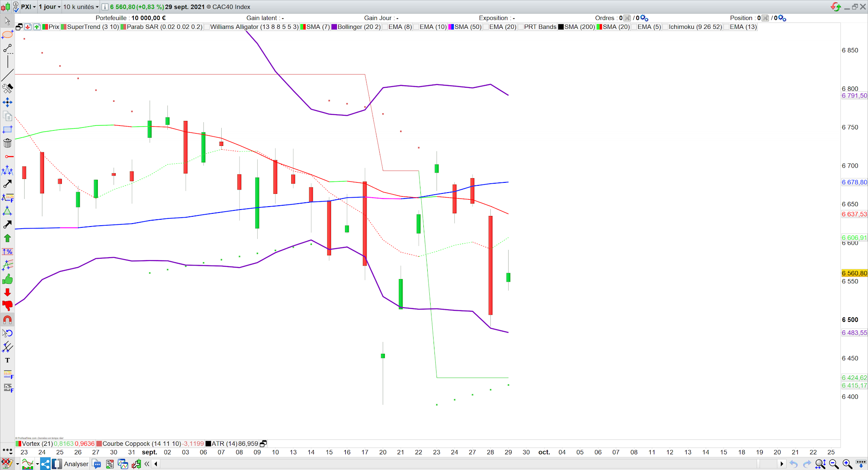Open the PXI instrument dropdown

pos(29,7)
